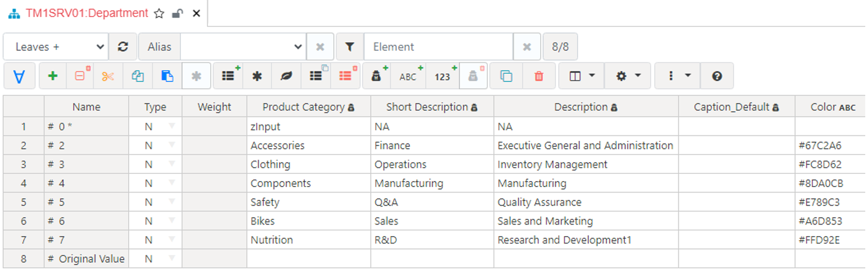Click the 123 add numeric attribute icon
This screenshot has width=868, height=274.
pyautogui.click(x=443, y=76)
